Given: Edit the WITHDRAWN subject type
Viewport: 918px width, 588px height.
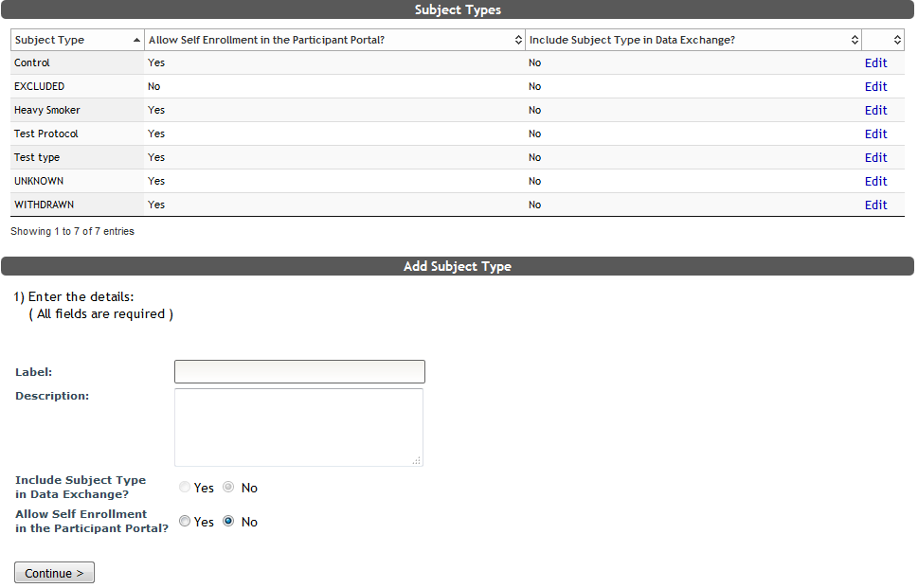Looking at the screenshot, I should 874,205.
